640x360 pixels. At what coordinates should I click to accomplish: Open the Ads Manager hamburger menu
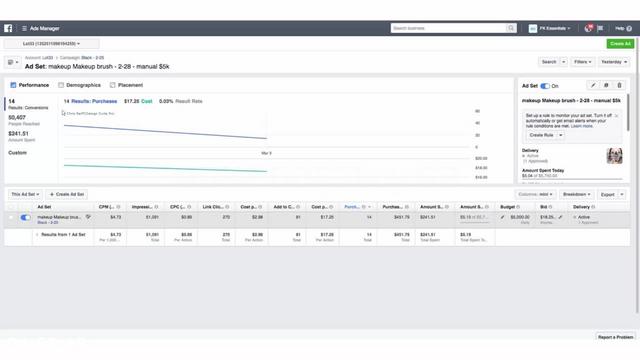[x=24, y=29]
